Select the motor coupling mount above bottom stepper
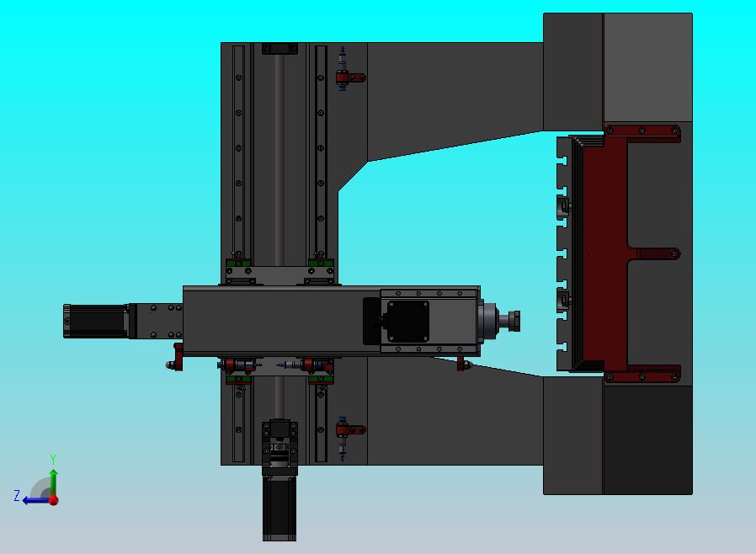 [x=280, y=447]
